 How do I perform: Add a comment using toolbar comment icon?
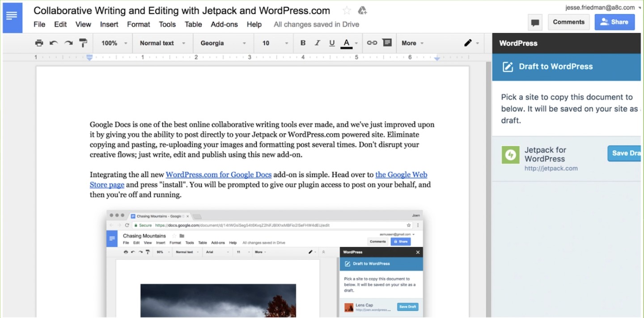tap(387, 43)
